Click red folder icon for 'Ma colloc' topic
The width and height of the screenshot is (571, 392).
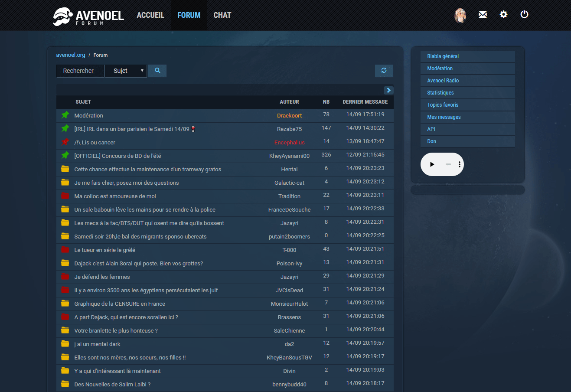tap(65, 196)
